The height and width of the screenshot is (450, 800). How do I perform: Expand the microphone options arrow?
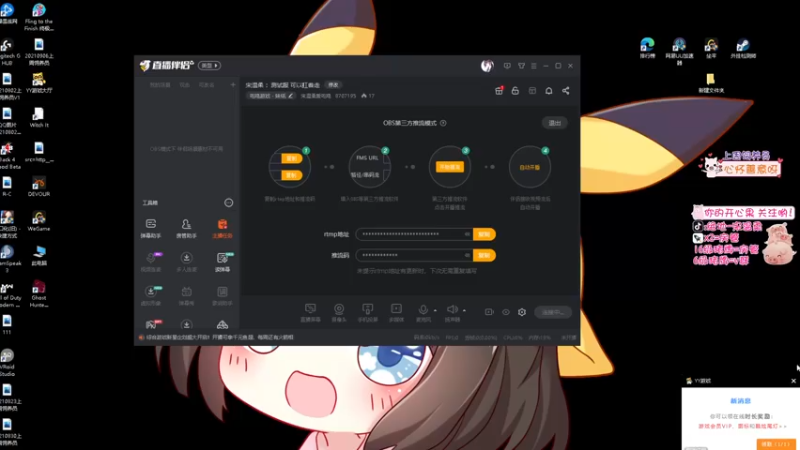[x=435, y=310]
